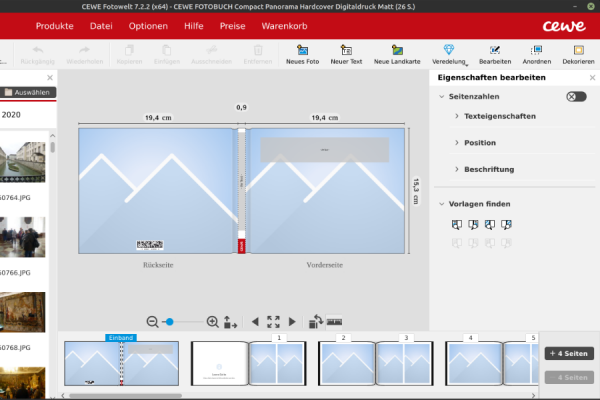
Task: Close the photo browser panel
Action: [50, 78]
